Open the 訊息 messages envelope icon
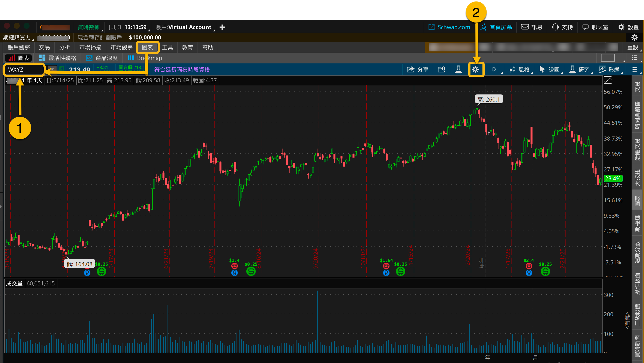644x363 pixels. (525, 27)
